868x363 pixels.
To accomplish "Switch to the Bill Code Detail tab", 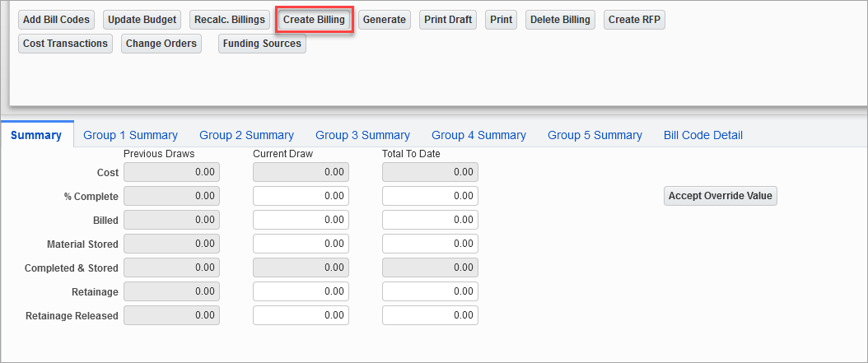I will 703,135.
